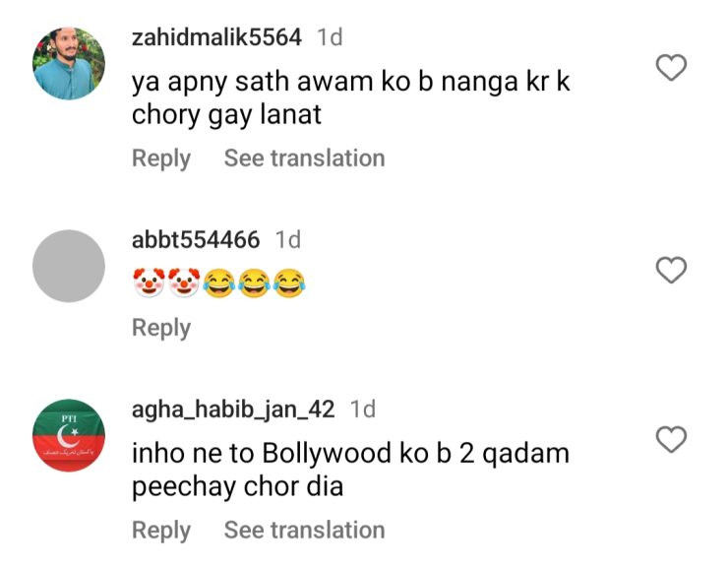Open agha_habib_jan_42's PTI flag avatar
Image resolution: width=728 pixels, height=567 pixels.
pos(69,435)
